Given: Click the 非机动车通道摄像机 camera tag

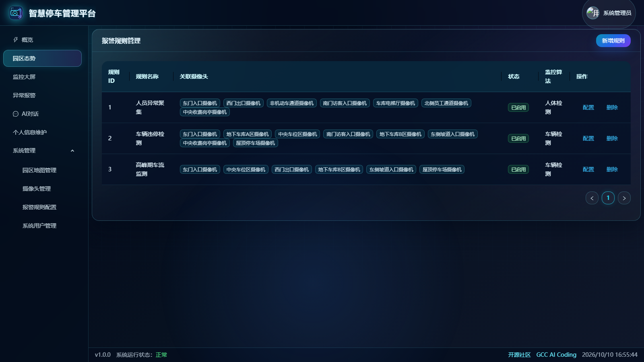Looking at the screenshot, I should click(x=292, y=103).
